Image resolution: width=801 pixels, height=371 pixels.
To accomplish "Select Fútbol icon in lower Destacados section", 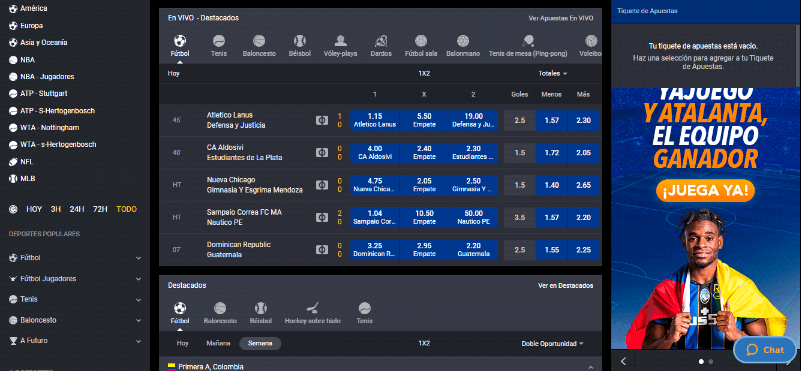I will [180, 308].
